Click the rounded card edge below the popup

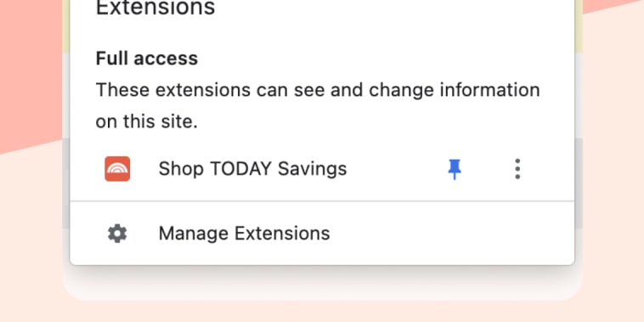coord(322,287)
